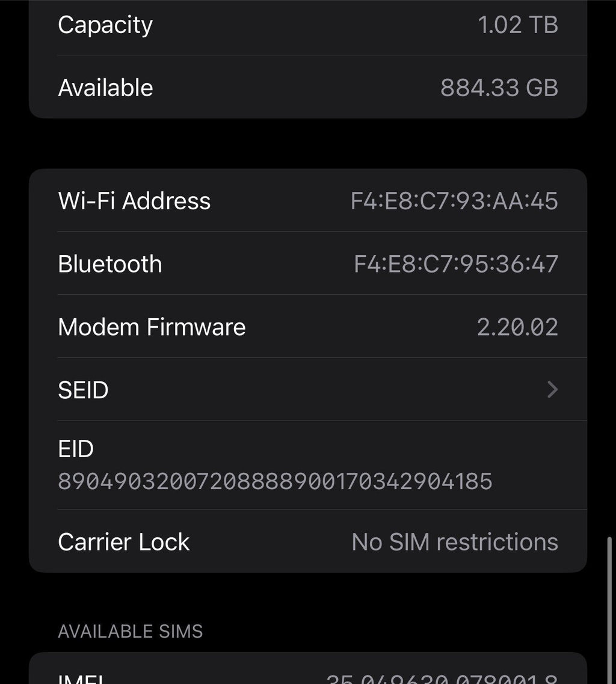Tap the EID label above the number

click(x=75, y=448)
